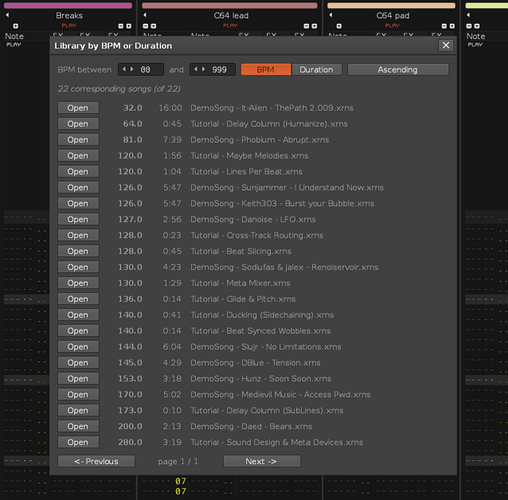Go to the Previous page of results
The height and width of the screenshot is (500, 508).
tap(96, 461)
